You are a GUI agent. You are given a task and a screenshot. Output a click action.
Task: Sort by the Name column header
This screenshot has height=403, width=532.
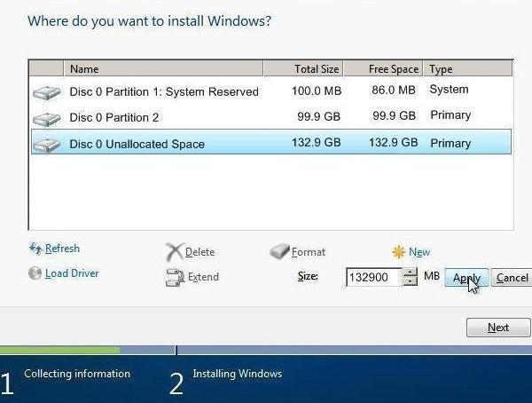click(163, 69)
